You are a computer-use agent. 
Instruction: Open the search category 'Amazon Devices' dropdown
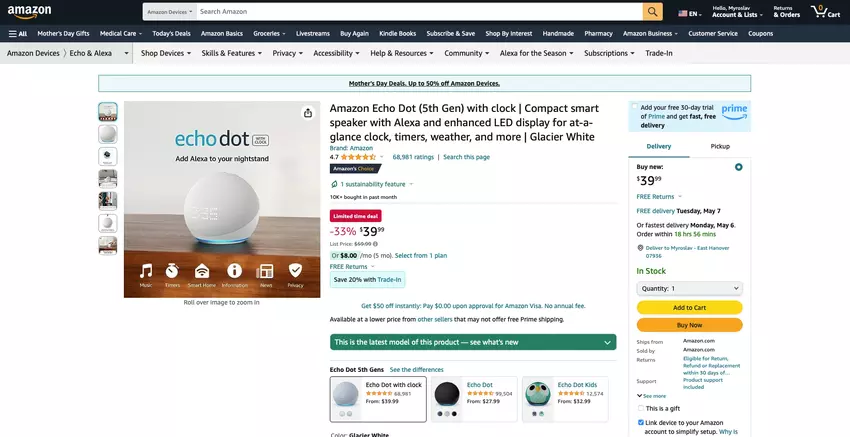point(167,11)
